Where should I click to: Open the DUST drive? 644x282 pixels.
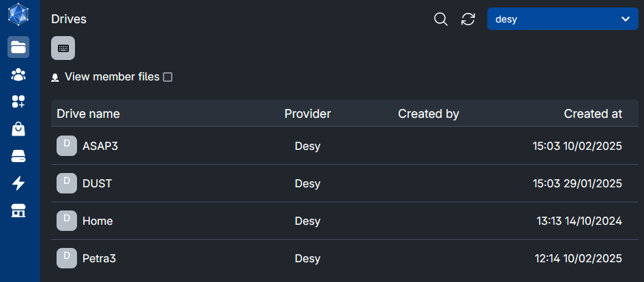click(x=97, y=183)
